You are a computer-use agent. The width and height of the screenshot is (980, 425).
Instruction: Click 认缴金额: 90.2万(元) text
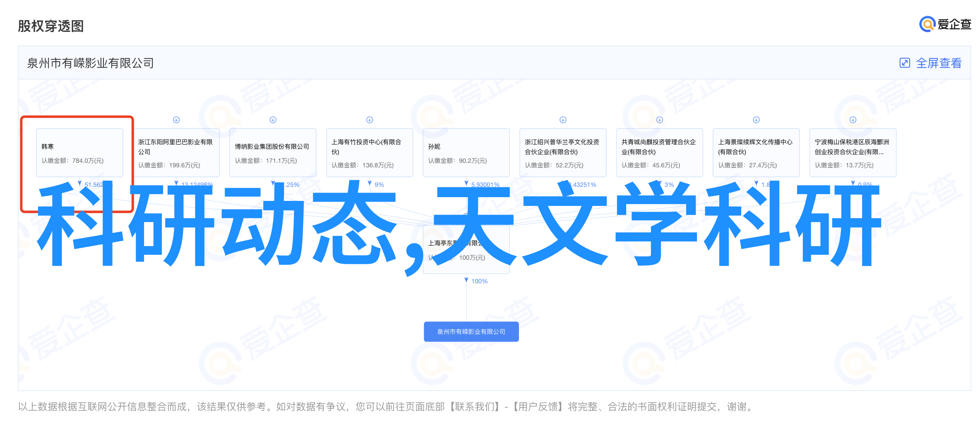[x=458, y=161]
